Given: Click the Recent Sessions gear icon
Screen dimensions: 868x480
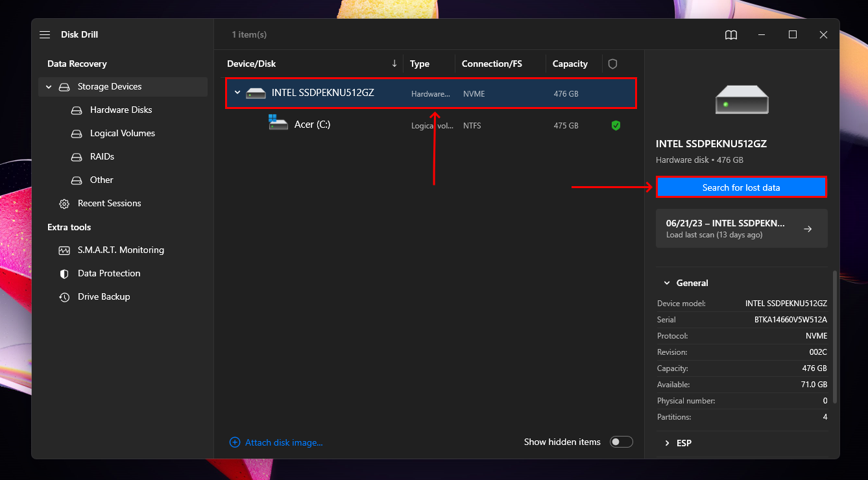Looking at the screenshot, I should (x=64, y=204).
